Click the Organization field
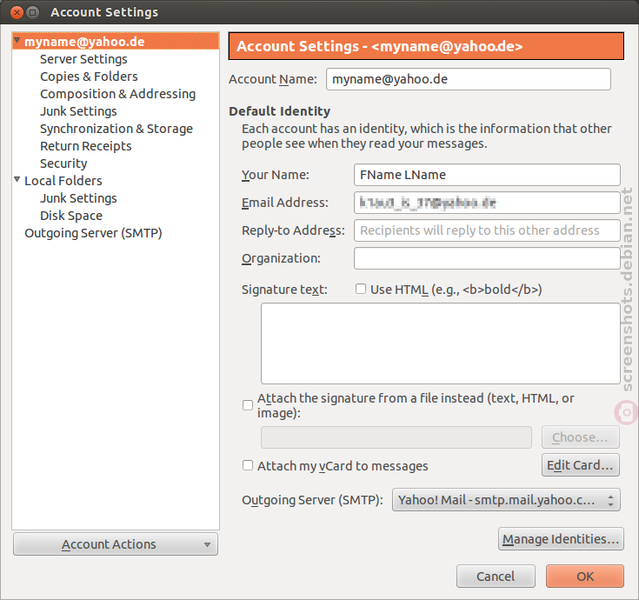Screen dimensions: 639x600 [487, 258]
